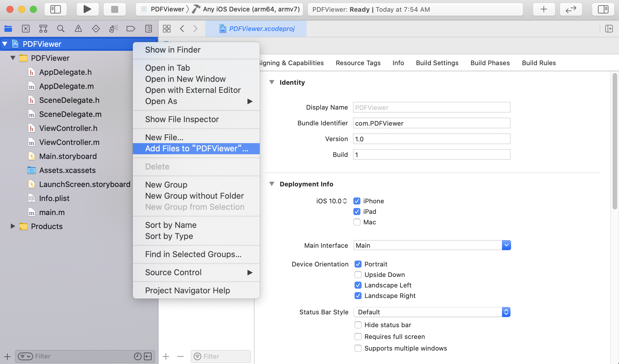This screenshot has width=619, height=364.
Task: Enable the Mac deployment checkbox
Action: coord(357,222)
